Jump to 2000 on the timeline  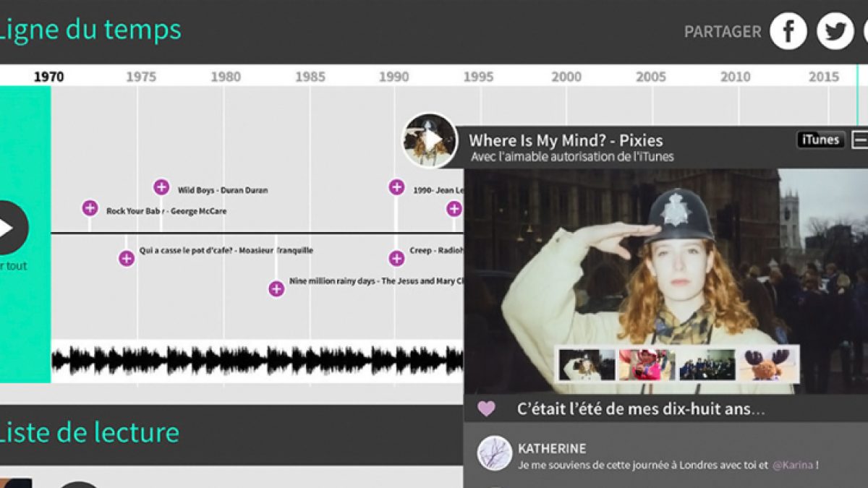pos(566,77)
